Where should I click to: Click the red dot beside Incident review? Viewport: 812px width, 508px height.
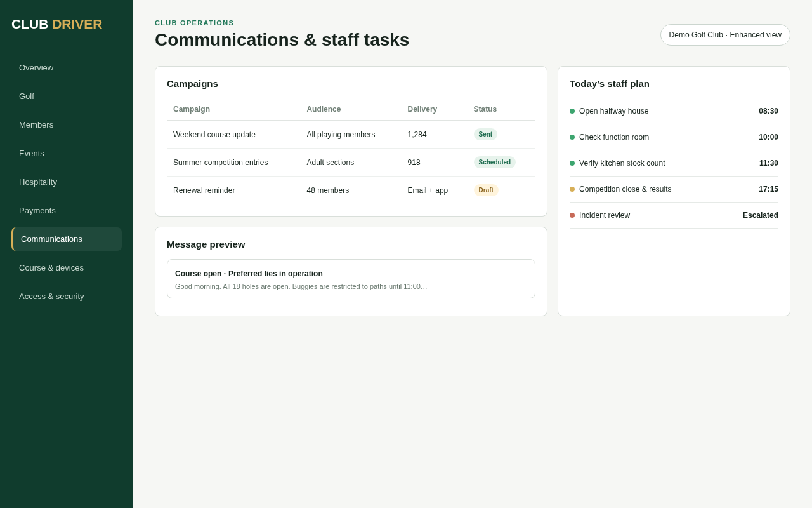point(572,215)
